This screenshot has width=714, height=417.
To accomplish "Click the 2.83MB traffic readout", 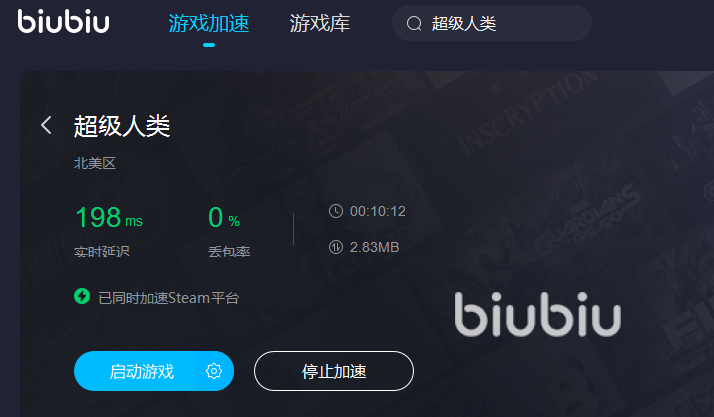I will point(374,247).
